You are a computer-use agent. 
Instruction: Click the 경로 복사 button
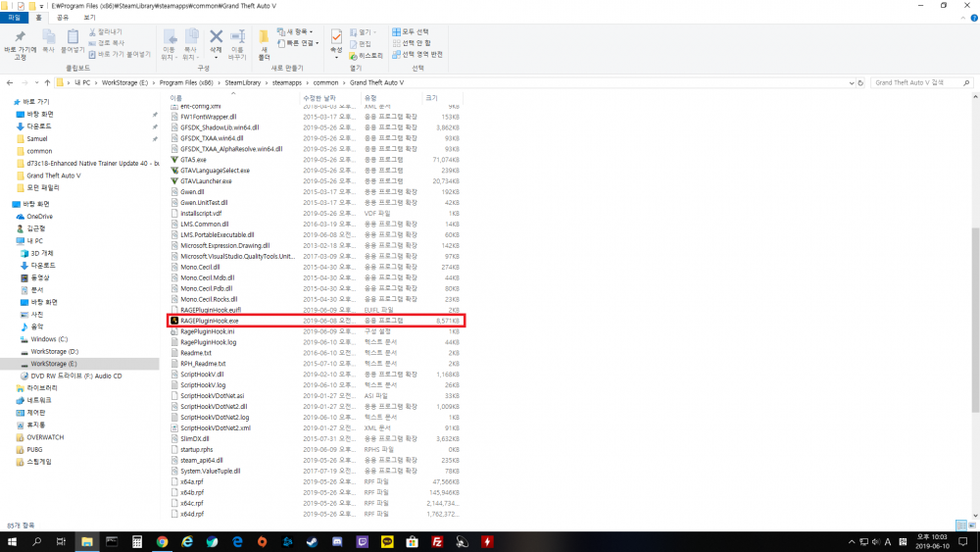106,42
